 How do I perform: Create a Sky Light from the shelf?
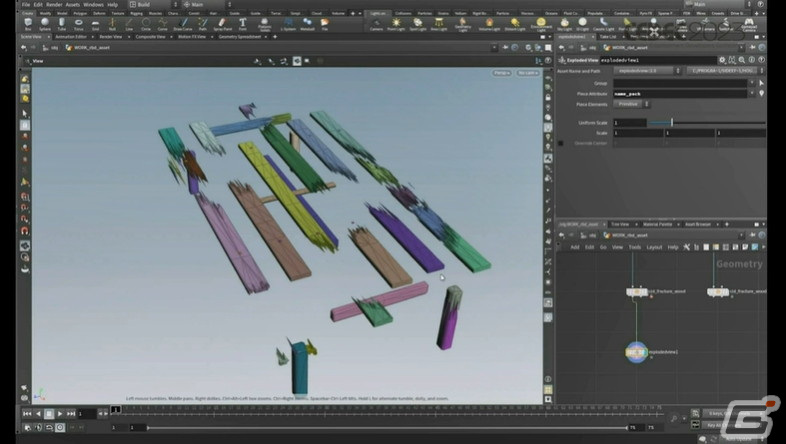coord(564,24)
